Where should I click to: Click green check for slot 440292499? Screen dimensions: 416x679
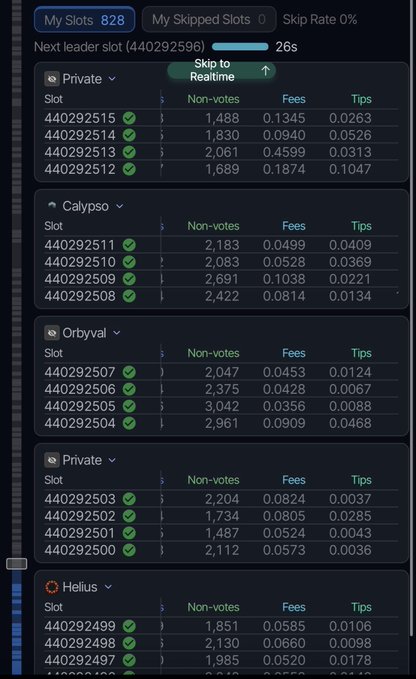point(129,626)
